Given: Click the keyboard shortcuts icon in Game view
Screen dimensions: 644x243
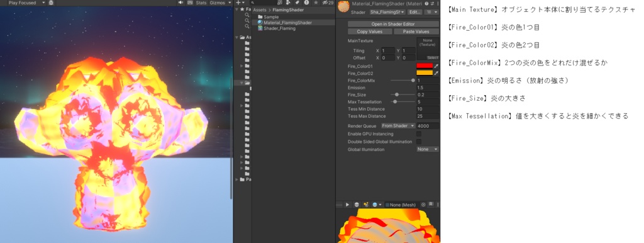Looking at the screenshot, I should coord(190,3).
